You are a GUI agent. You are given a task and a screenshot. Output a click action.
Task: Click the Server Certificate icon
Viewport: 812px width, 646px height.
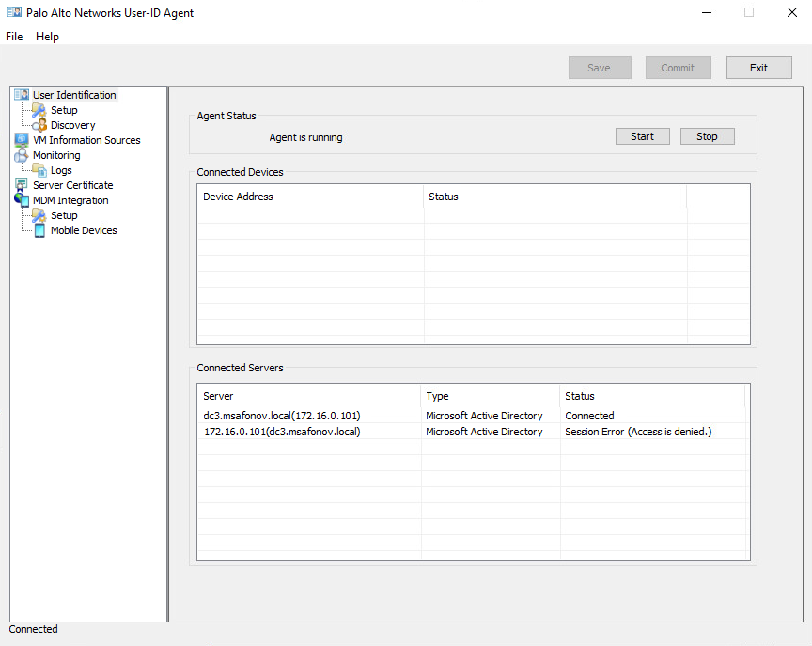pos(22,185)
